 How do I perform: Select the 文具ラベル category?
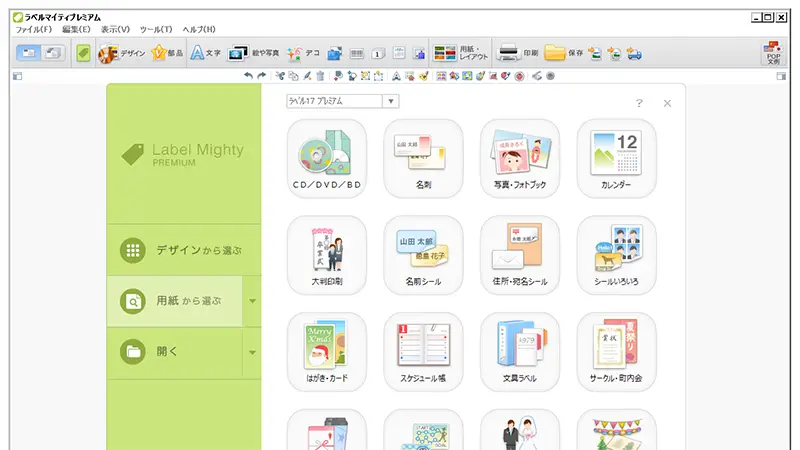[520, 352]
